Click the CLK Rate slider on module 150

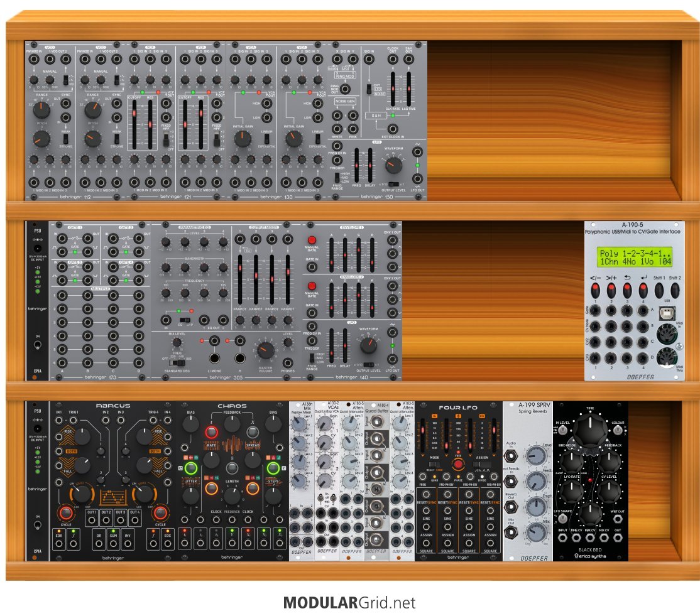pos(392,89)
